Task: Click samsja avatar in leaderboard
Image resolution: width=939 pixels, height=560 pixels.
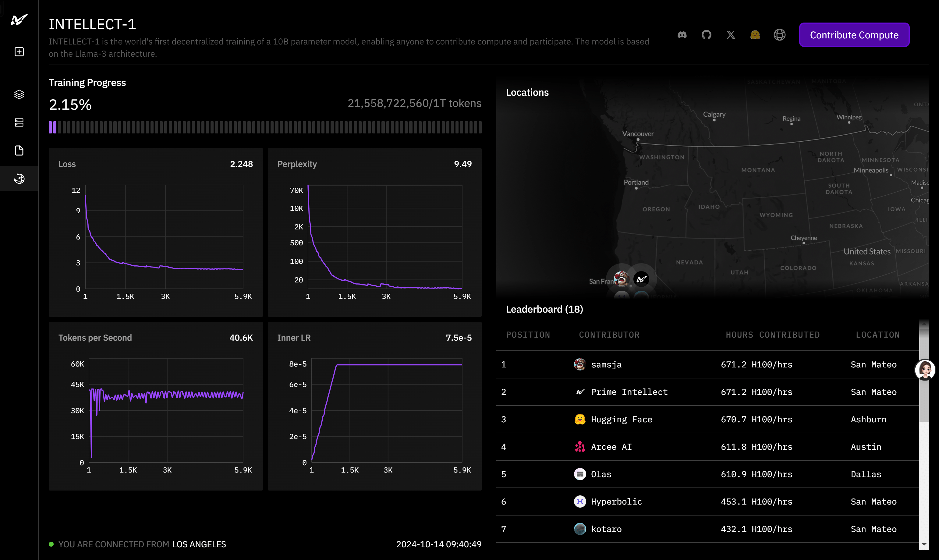Action: click(580, 364)
